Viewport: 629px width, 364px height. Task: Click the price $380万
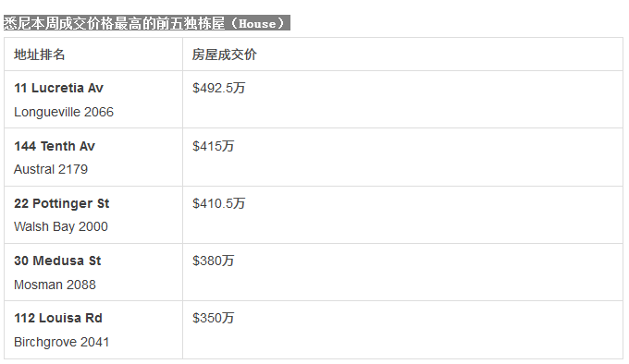[213, 261]
